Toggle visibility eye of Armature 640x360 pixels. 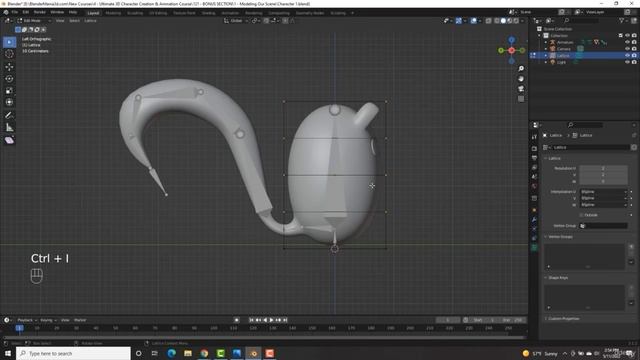tap(627, 42)
